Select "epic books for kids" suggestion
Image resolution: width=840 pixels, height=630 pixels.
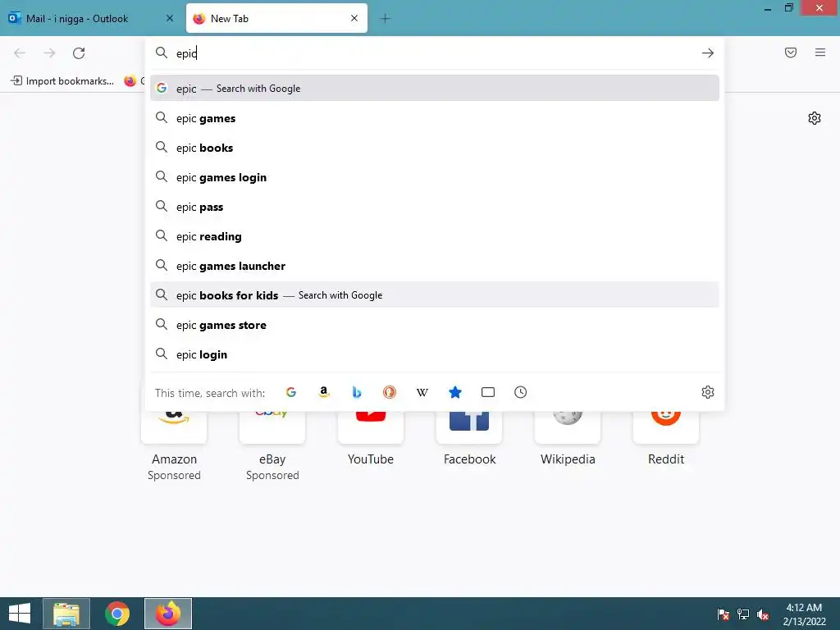coord(435,295)
